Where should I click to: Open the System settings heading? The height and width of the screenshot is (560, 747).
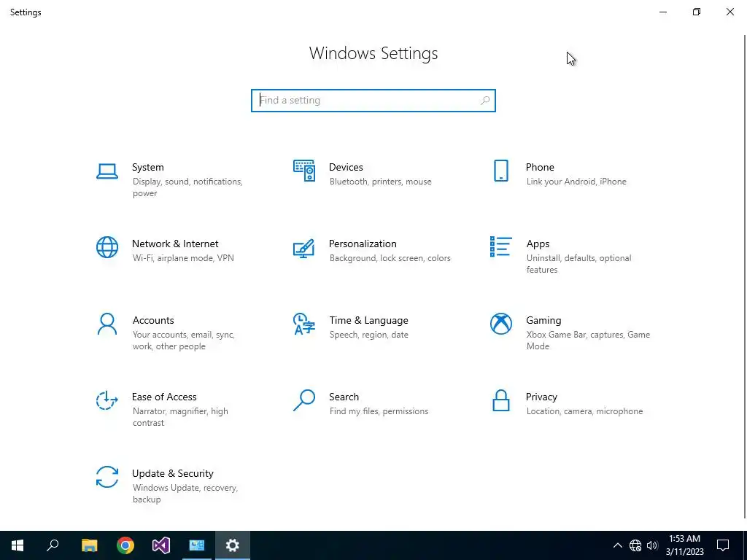[x=147, y=167]
